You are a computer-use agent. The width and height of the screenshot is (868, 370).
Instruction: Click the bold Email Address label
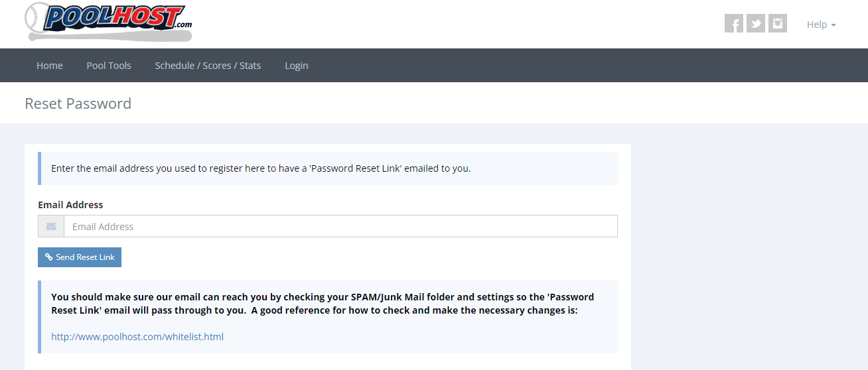(70, 205)
